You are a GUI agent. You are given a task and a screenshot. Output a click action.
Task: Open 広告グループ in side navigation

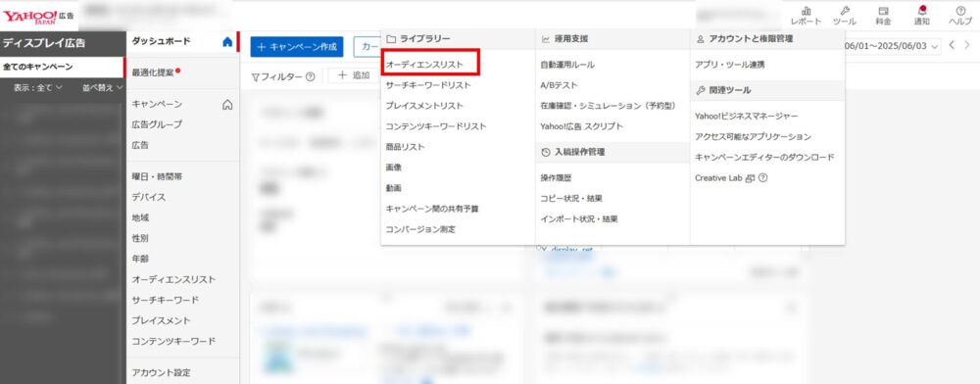pos(157,124)
